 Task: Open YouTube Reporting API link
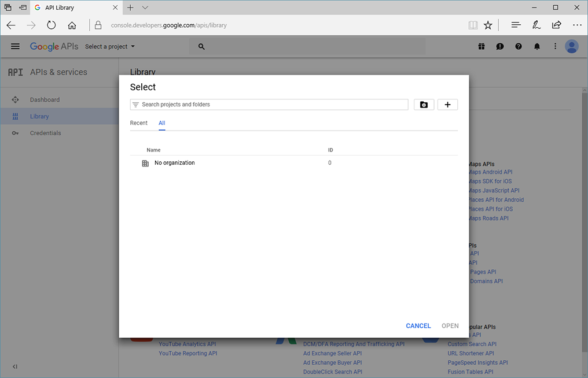click(188, 353)
